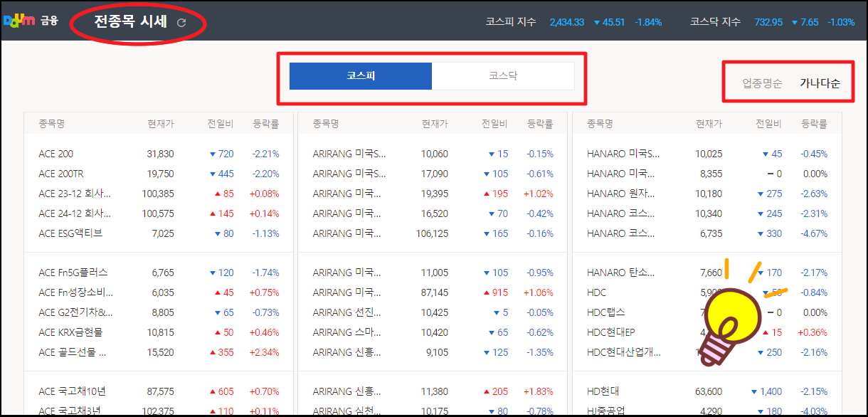Switch to the 코스피 tab
Screen dimensions: 868x417
click(361, 76)
